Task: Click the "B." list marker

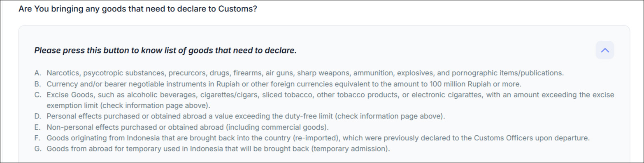Action: [38, 84]
